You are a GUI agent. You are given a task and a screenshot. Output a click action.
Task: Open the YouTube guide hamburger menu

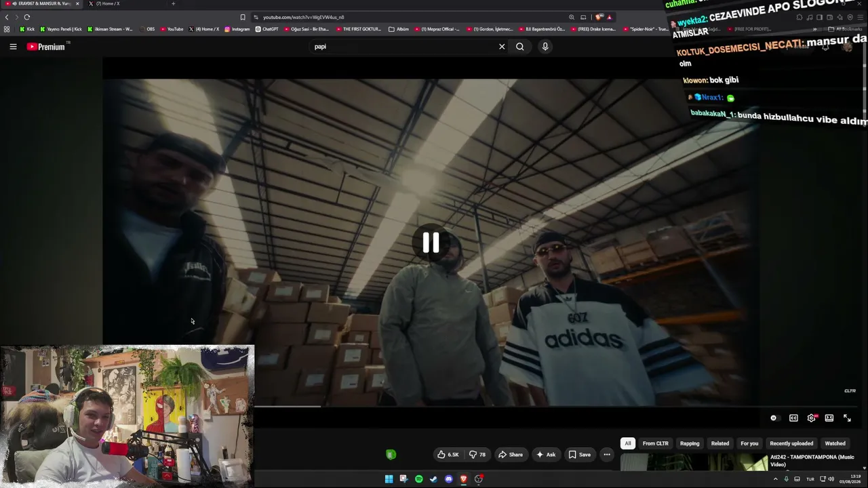coord(13,47)
